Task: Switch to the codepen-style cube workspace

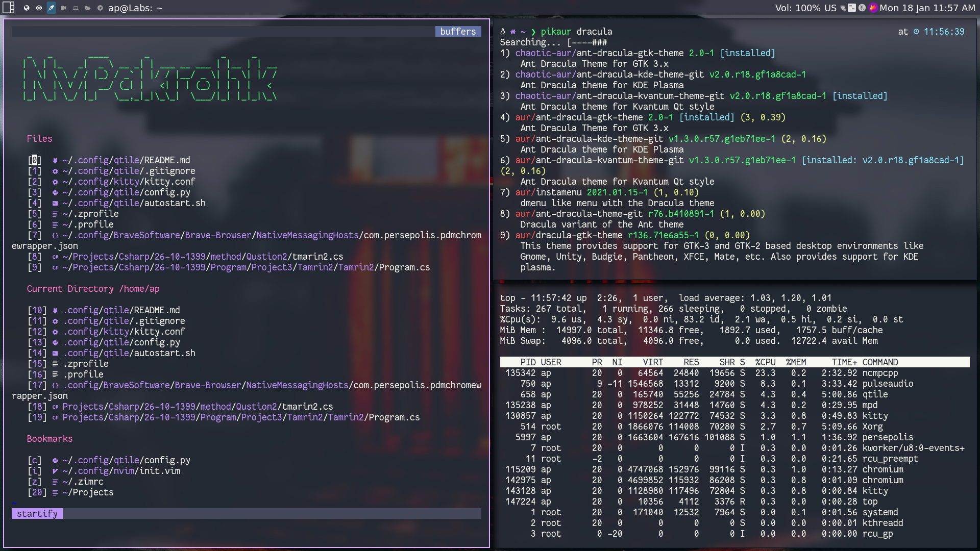Action: pyautogui.click(x=39, y=8)
